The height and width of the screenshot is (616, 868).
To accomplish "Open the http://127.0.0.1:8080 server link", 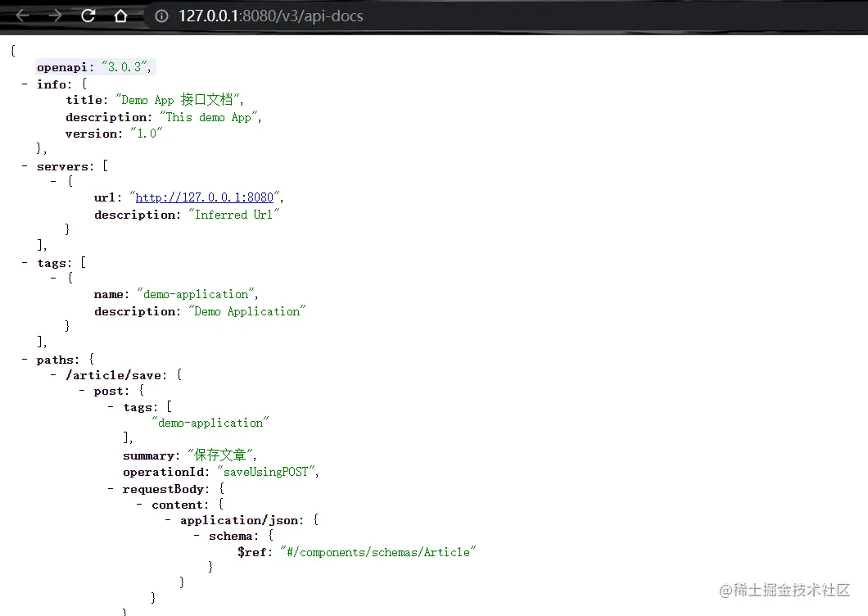I will (204, 197).
